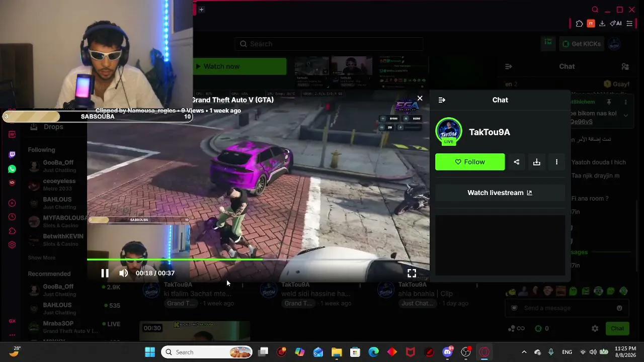Collapse the clip chat panel arrow icon
Image resolution: width=644 pixels, height=362 pixels.
pos(442,100)
